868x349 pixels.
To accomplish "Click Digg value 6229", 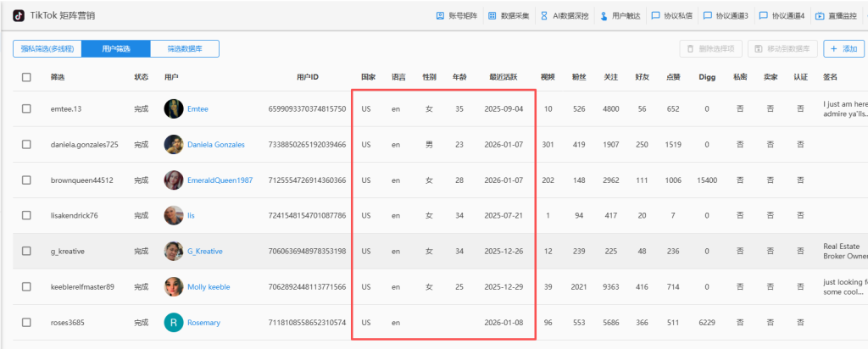I will pyautogui.click(x=707, y=322).
